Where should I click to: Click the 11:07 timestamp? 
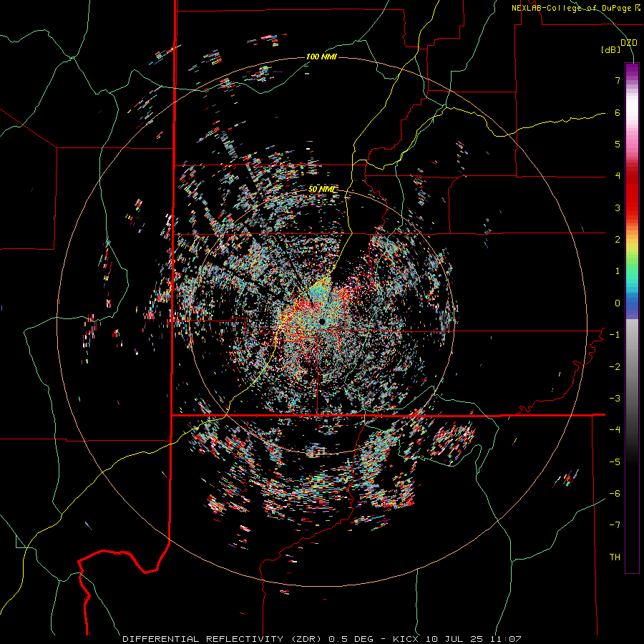507,639
